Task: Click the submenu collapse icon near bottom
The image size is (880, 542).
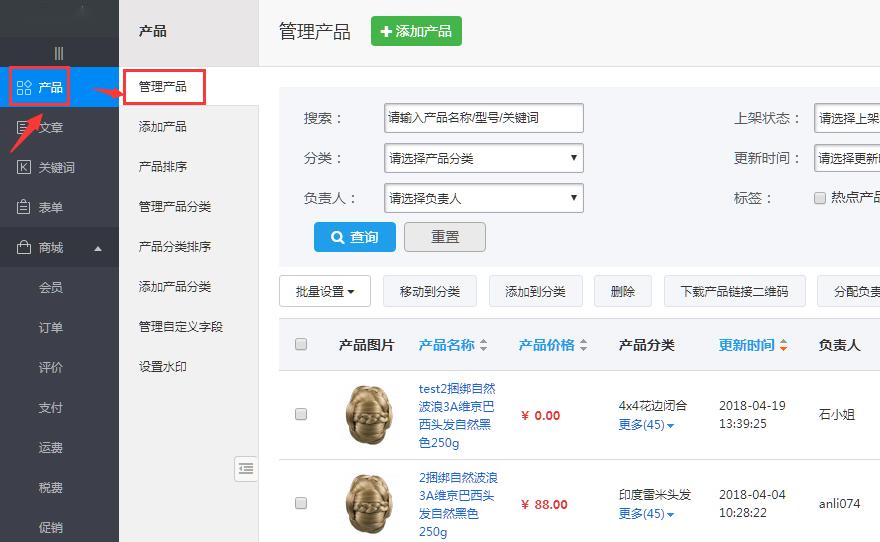Action: [246, 468]
